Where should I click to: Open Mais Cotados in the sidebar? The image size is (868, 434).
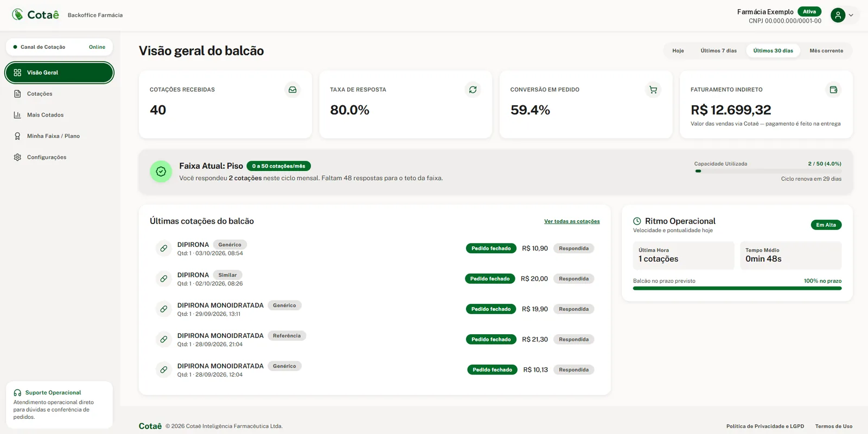pyautogui.click(x=59, y=115)
